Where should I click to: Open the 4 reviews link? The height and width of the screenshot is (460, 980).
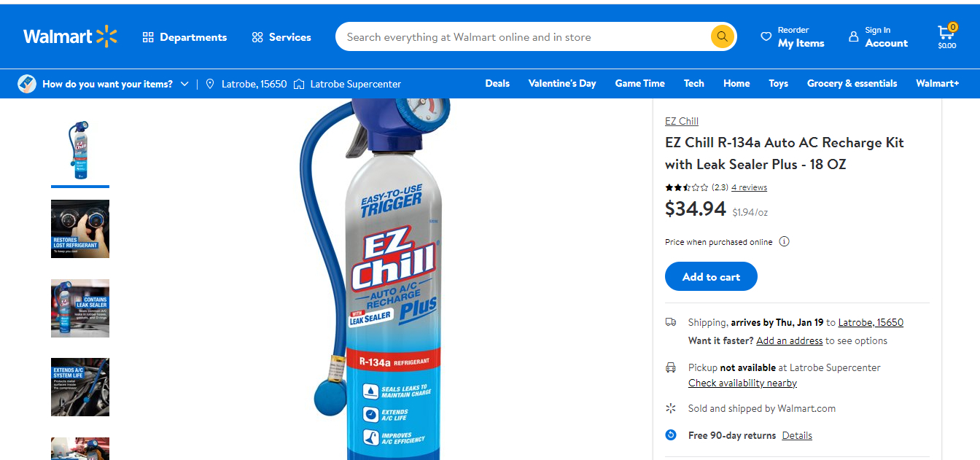coord(749,187)
